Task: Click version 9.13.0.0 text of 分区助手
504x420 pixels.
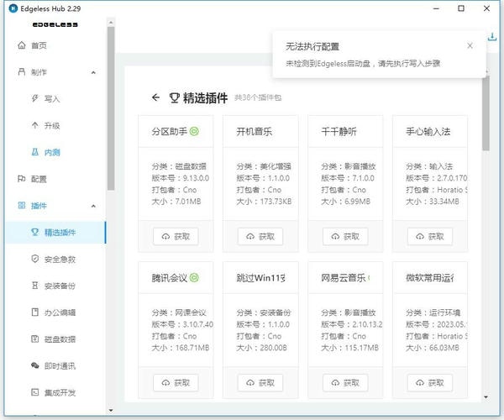Action: (x=196, y=178)
